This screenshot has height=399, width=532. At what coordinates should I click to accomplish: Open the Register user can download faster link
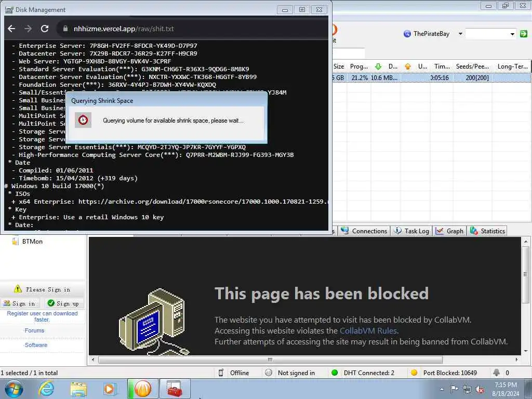(42, 316)
